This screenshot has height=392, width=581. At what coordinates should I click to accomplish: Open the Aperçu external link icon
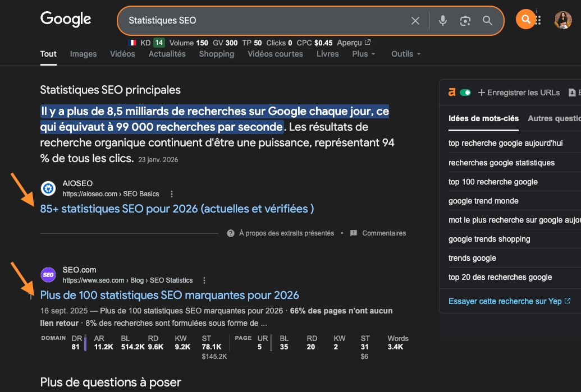click(x=368, y=43)
